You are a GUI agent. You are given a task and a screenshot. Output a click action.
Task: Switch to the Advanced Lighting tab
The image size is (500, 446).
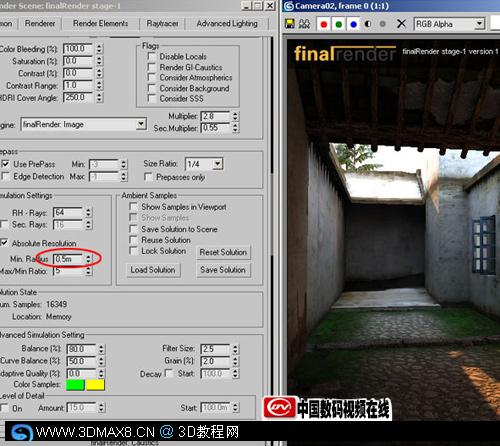click(227, 23)
